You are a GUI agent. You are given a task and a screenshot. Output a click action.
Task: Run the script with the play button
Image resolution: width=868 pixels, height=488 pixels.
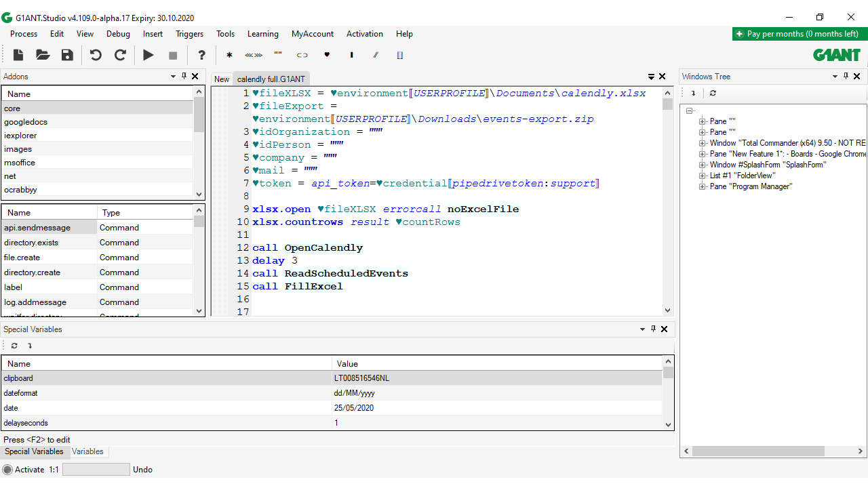coord(149,55)
